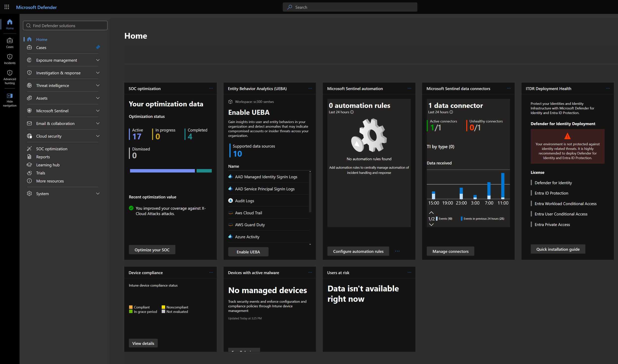
Task: Go to next legend page in Data received chart
Action: pos(431,225)
